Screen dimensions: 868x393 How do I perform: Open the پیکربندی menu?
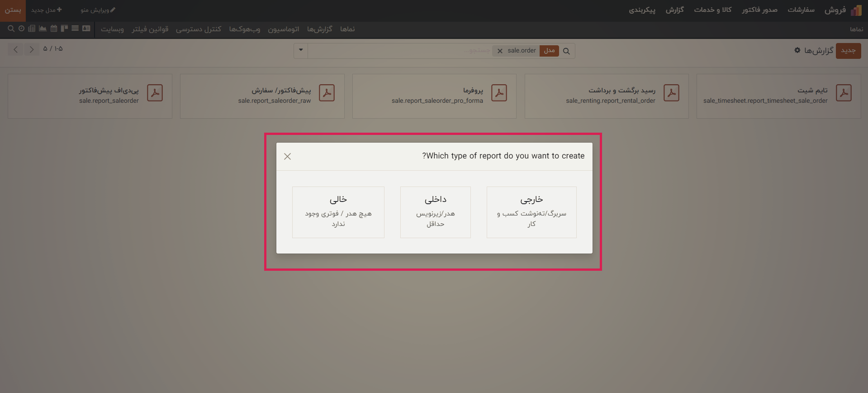(642, 10)
